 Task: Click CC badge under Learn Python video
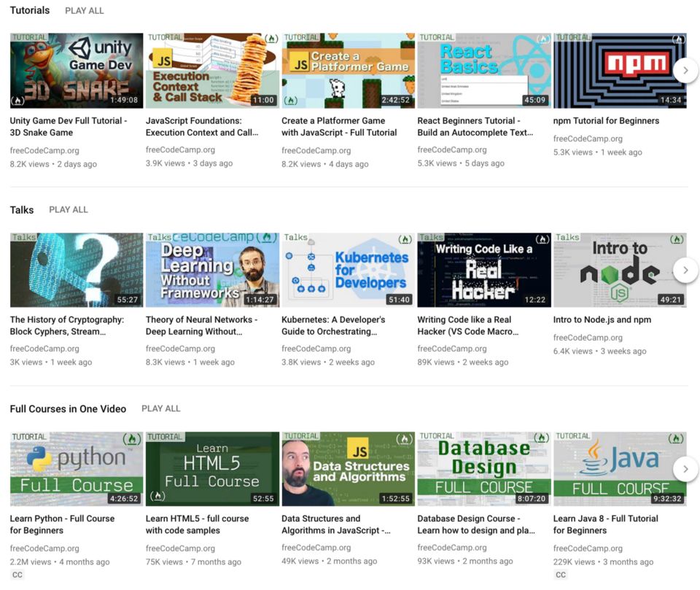[x=17, y=575]
